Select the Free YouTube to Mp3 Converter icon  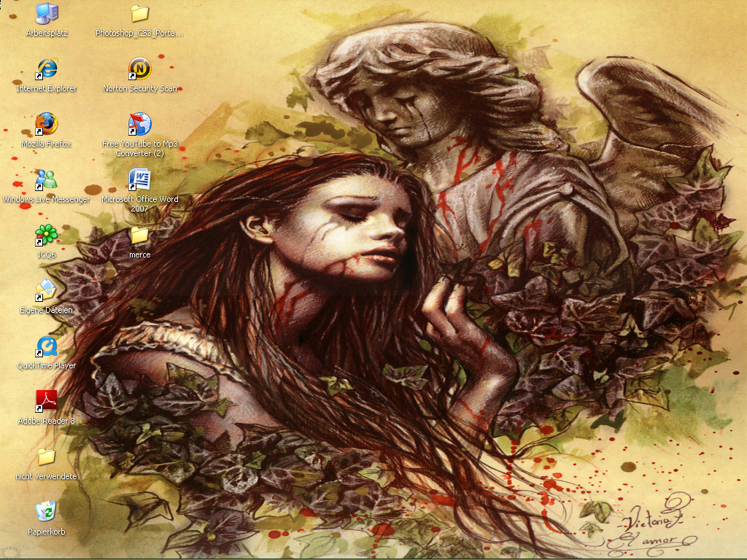pyautogui.click(x=139, y=125)
